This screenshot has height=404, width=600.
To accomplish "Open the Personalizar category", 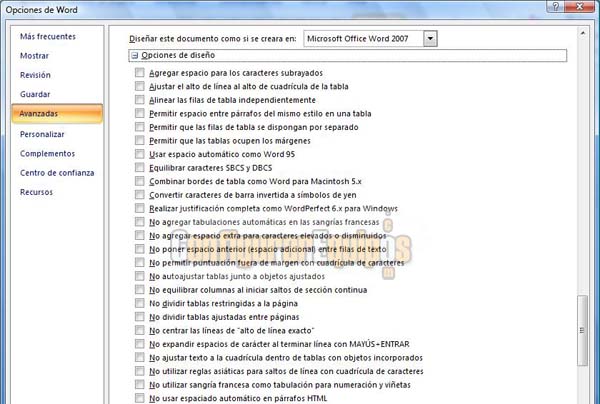I will [42, 134].
